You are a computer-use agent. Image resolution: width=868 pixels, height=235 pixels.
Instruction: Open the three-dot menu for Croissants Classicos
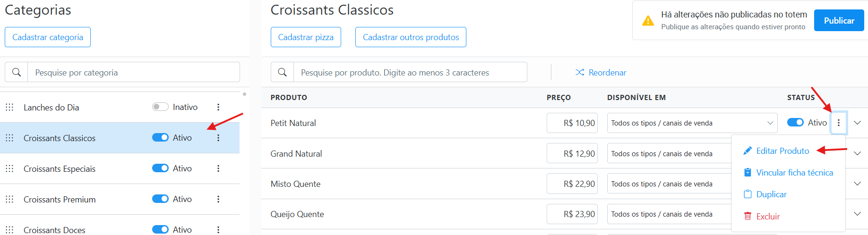[218, 138]
